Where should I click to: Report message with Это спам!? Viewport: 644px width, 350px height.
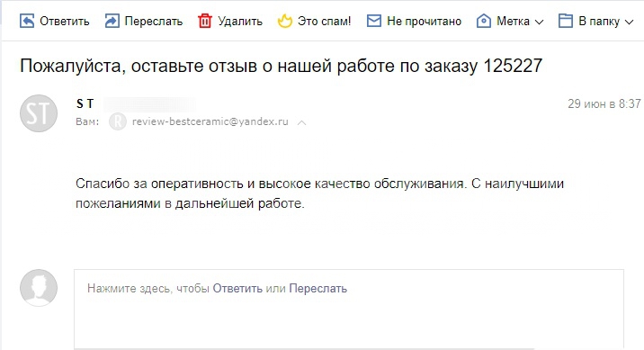pos(325,22)
